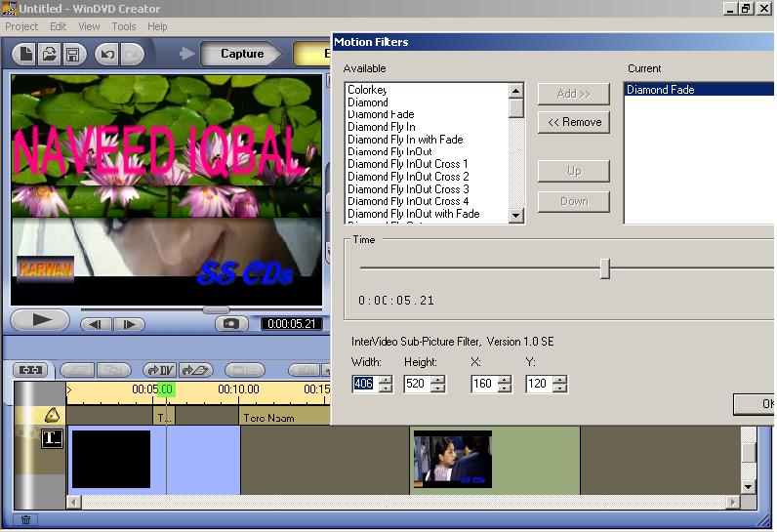Screen dimensions: 777x532
Task: Open the Help menu
Action: pyautogui.click(x=157, y=26)
